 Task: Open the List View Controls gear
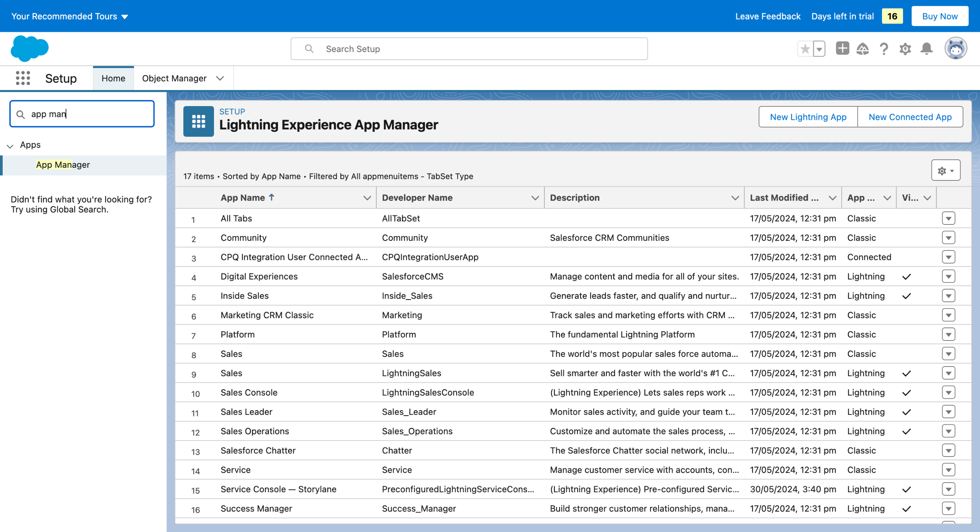click(x=946, y=170)
